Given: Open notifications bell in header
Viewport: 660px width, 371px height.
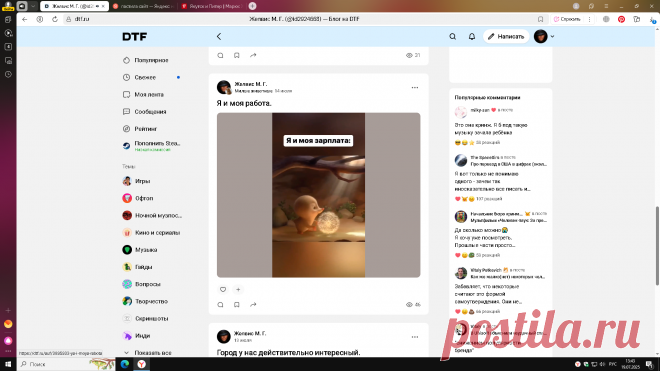Looking at the screenshot, I should 472,37.
